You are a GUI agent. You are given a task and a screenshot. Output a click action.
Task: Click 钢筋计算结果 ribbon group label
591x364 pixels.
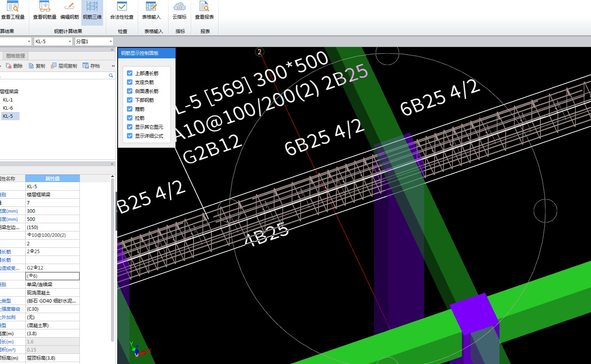pos(68,31)
